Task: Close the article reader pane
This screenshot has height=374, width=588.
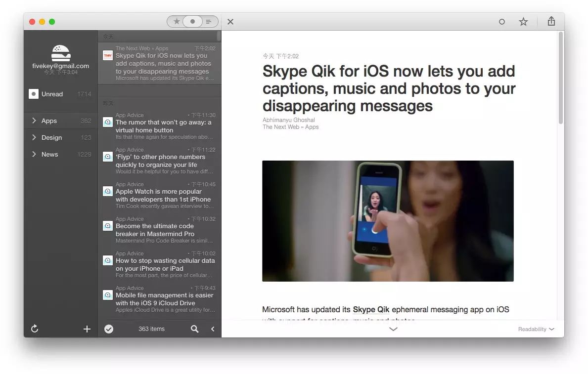Action: click(x=230, y=22)
